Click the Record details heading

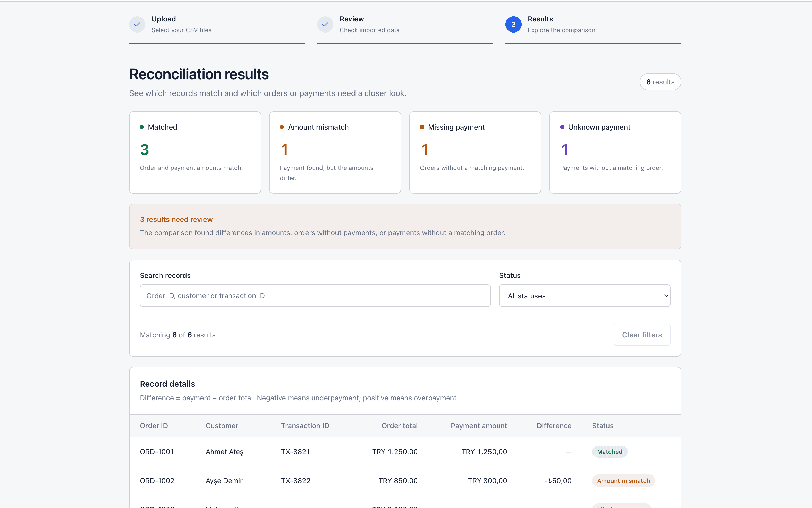pos(167,384)
